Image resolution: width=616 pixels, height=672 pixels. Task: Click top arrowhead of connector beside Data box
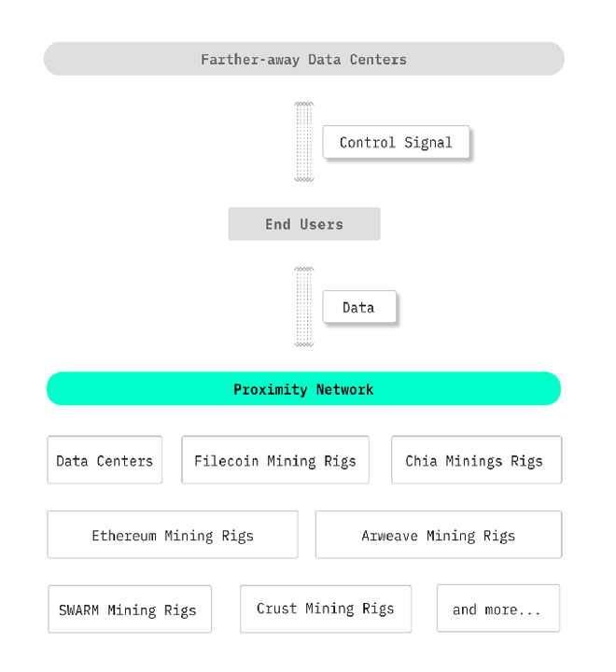(x=304, y=270)
